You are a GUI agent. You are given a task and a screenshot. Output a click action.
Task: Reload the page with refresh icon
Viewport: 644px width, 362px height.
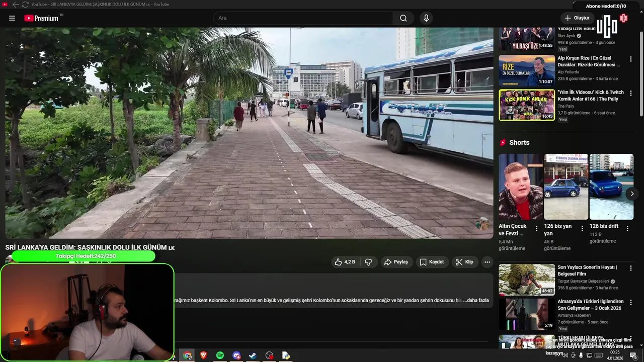point(25,5)
